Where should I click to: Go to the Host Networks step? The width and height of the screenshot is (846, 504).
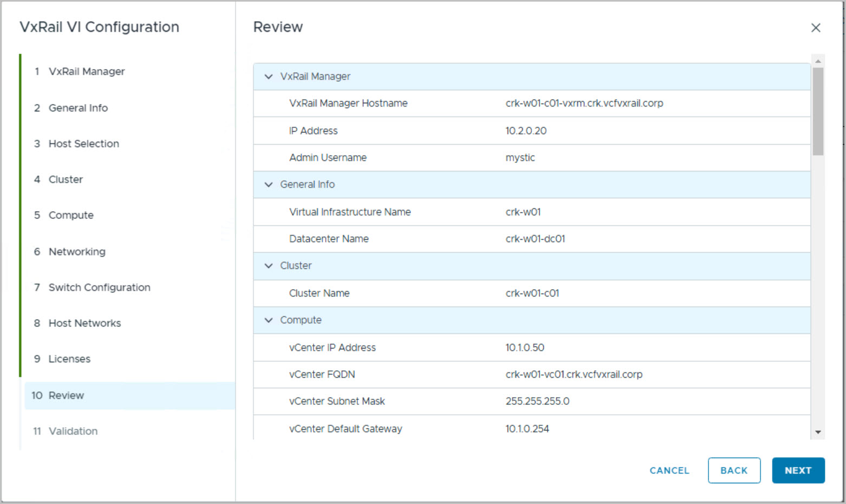[84, 323]
